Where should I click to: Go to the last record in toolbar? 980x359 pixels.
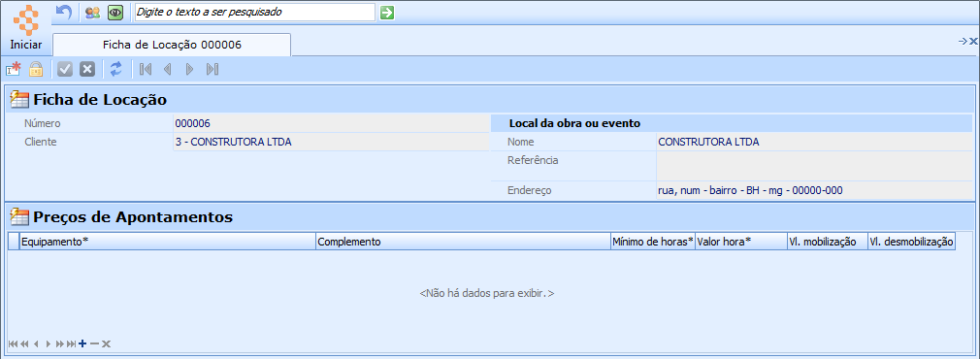[212, 69]
